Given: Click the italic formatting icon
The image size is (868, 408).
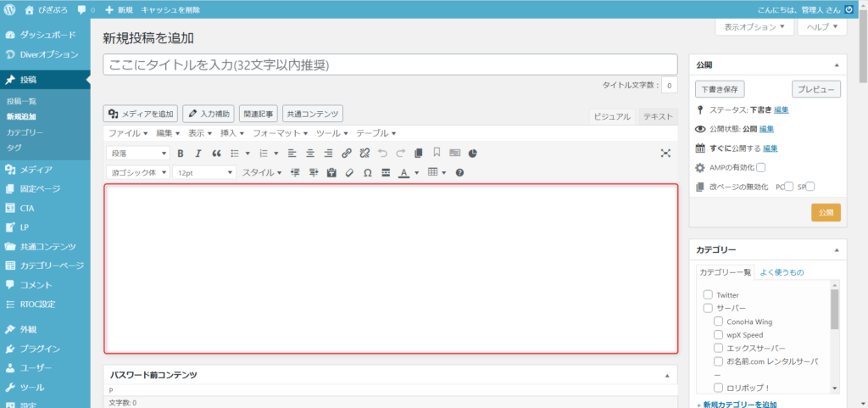Looking at the screenshot, I should [x=198, y=154].
